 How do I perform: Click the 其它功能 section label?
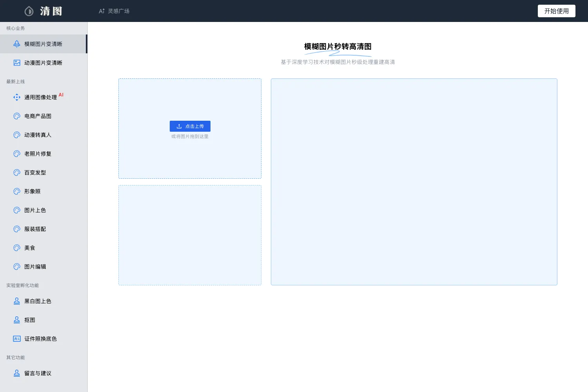coord(16,358)
